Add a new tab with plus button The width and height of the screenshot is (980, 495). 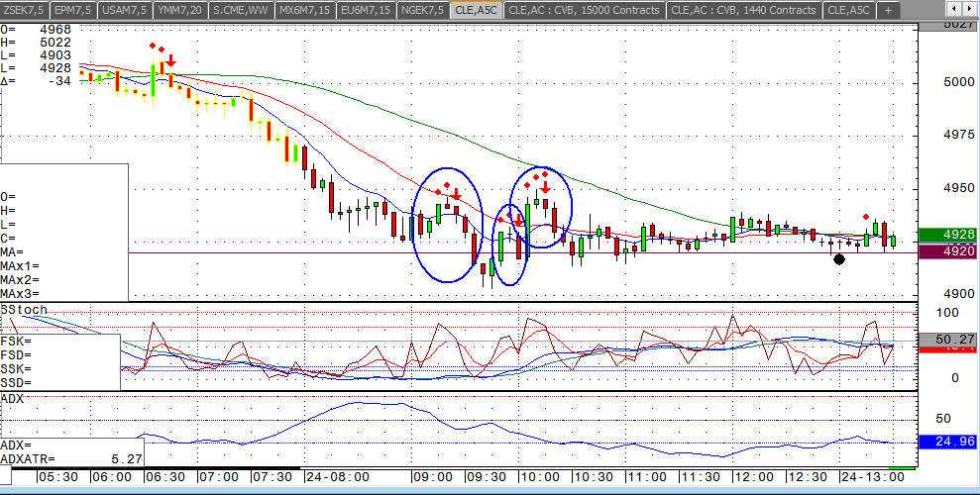pyautogui.click(x=888, y=10)
